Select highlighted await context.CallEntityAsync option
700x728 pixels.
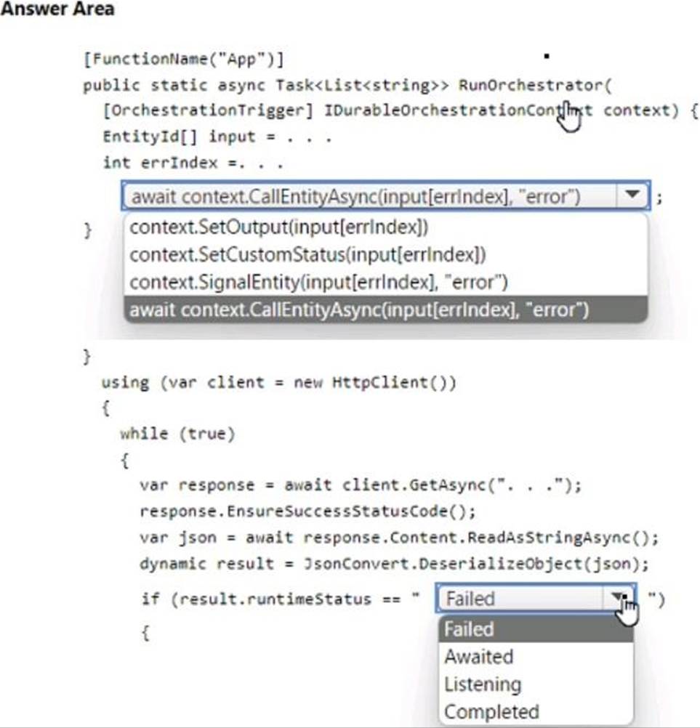385,310
